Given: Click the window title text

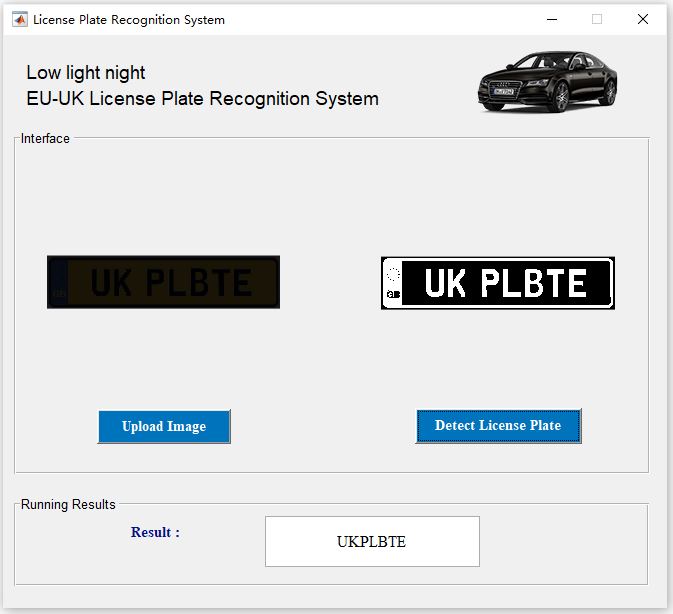Looking at the screenshot, I should click(129, 20).
